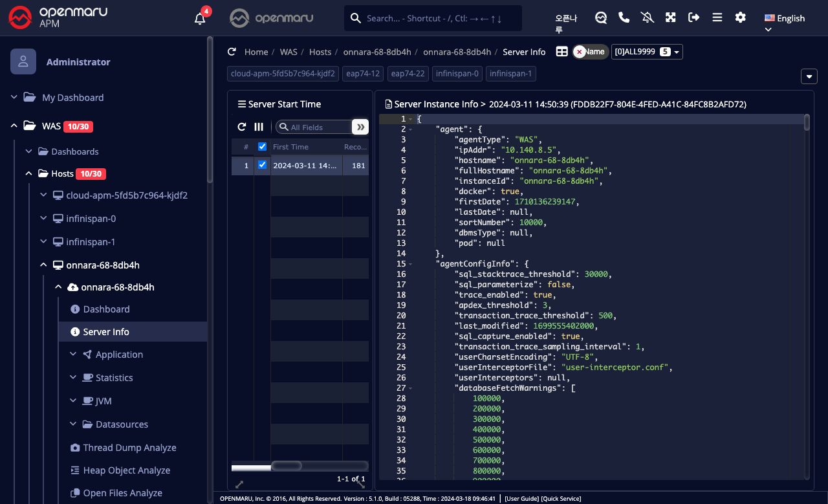The image size is (828, 504).
Task: Open column selector icon in Server Start Time
Action: pyautogui.click(x=259, y=127)
